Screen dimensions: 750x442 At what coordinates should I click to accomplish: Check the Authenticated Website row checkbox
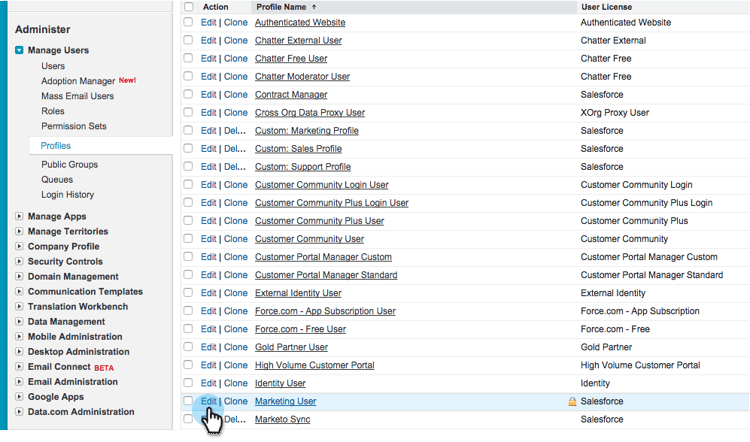point(188,22)
